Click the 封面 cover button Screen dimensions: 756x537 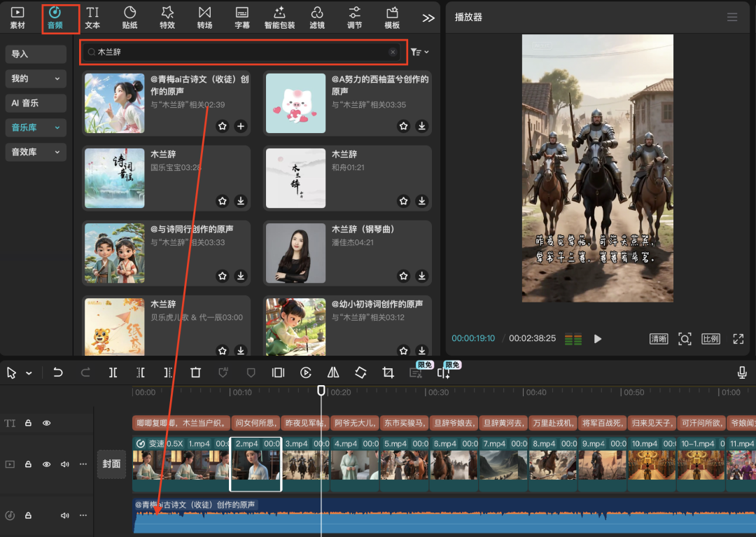tap(111, 464)
